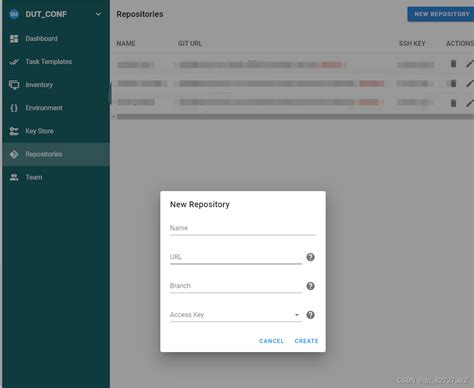Cancel the New Repository dialog

pos(271,341)
